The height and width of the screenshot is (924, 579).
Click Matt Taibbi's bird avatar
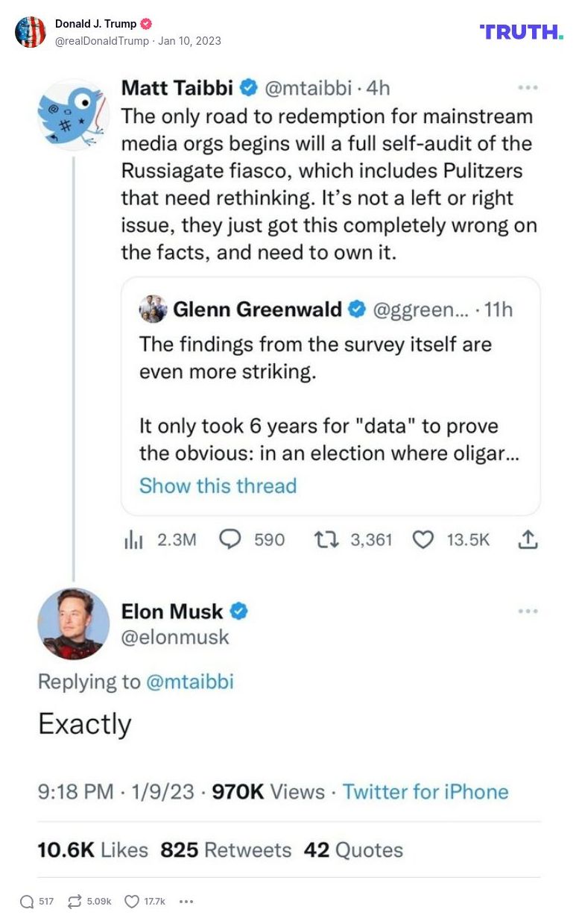[x=73, y=114]
